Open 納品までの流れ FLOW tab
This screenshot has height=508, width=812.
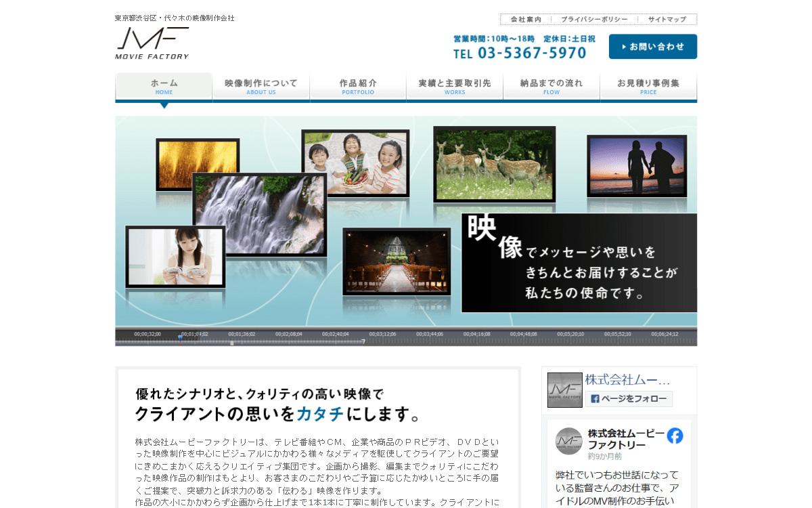click(551, 87)
